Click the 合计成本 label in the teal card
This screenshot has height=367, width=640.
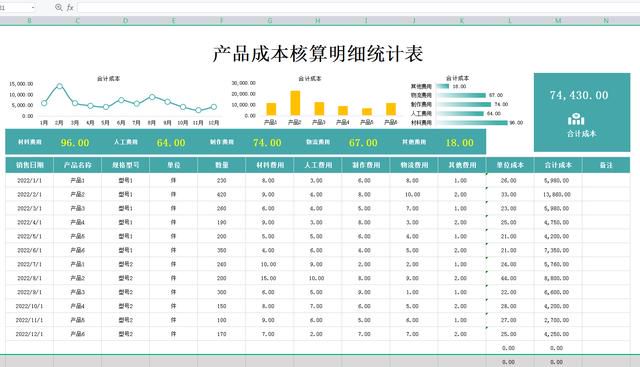(x=582, y=133)
